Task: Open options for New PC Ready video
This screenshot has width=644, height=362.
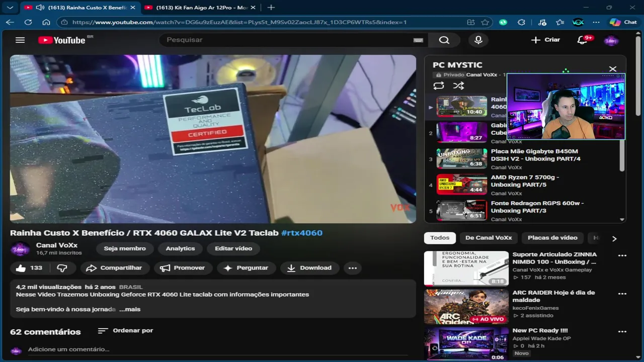Action: pyautogui.click(x=622, y=332)
